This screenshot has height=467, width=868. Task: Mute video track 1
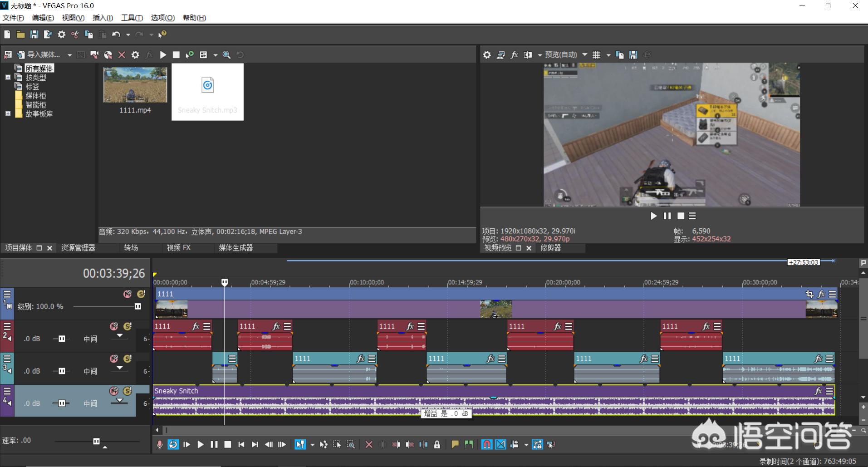pyautogui.click(x=128, y=294)
